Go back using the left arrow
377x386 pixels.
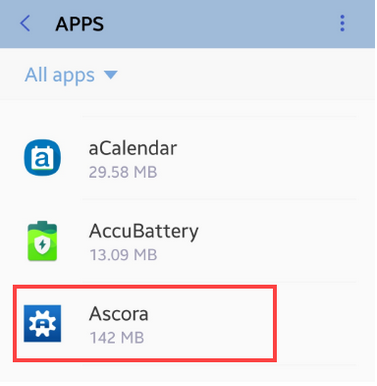[25, 24]
